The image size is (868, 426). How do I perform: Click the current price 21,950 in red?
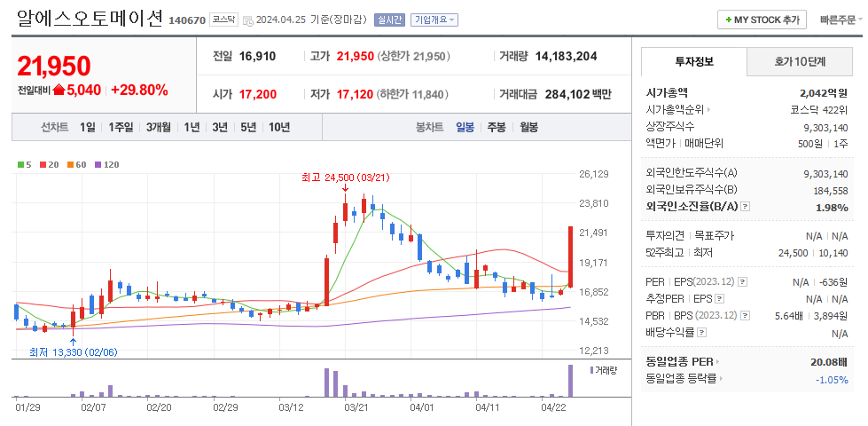pos(54,66)
